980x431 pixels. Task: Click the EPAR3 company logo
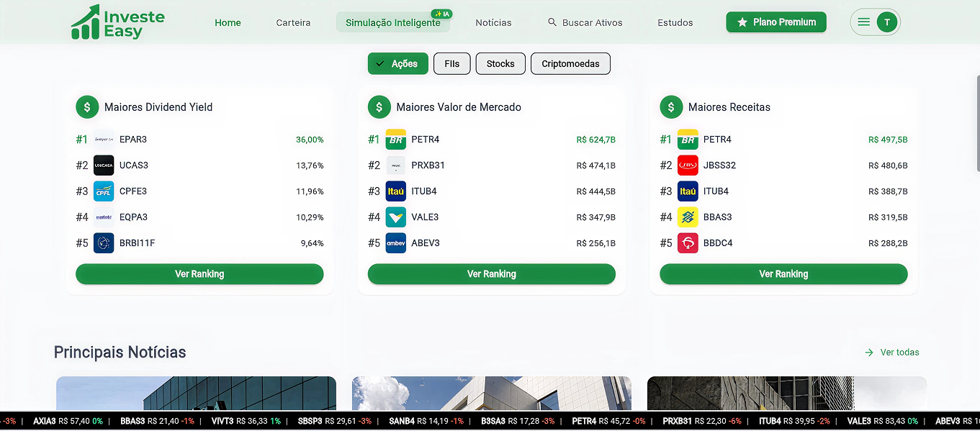(x=104, y=140)
